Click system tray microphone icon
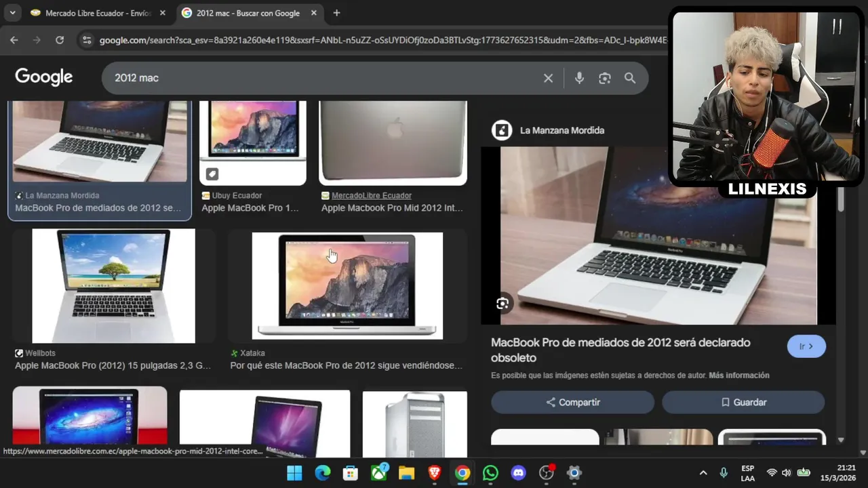 point(724,472)
